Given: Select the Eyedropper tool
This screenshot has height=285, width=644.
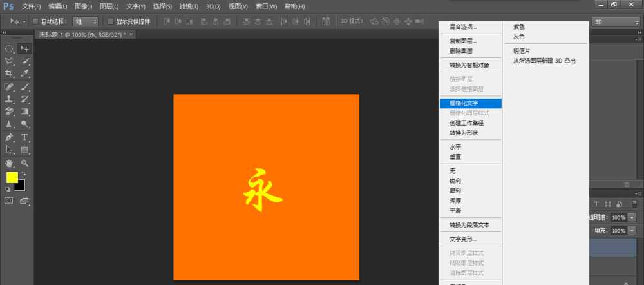Looking at the screenshot, I should [25, 74].
